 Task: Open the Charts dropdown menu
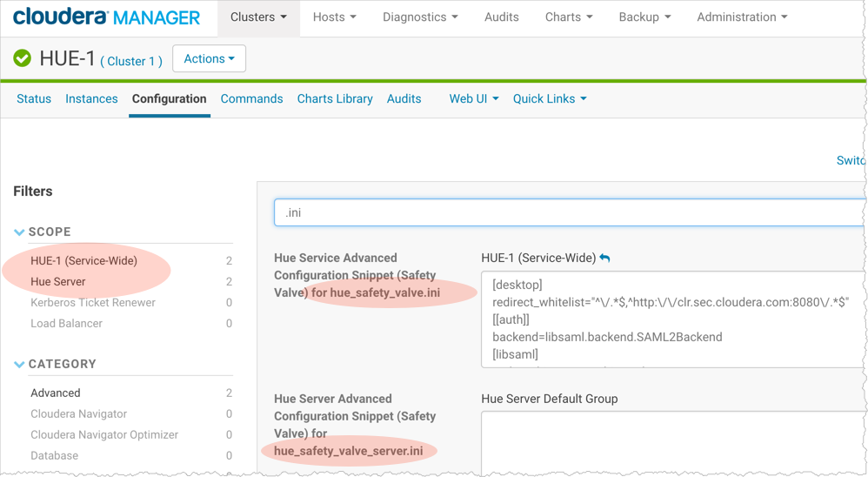[569, 17]
